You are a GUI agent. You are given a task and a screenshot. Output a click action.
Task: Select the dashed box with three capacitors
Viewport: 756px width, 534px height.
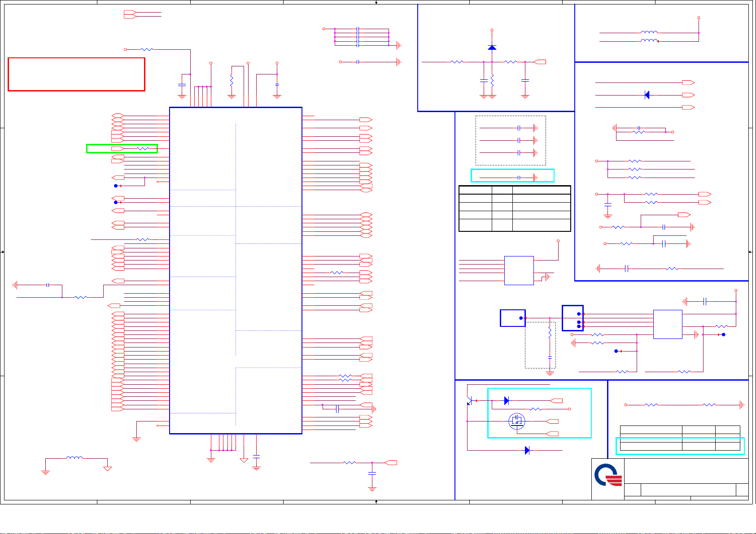pyautogui.click(x=511, y=140)
